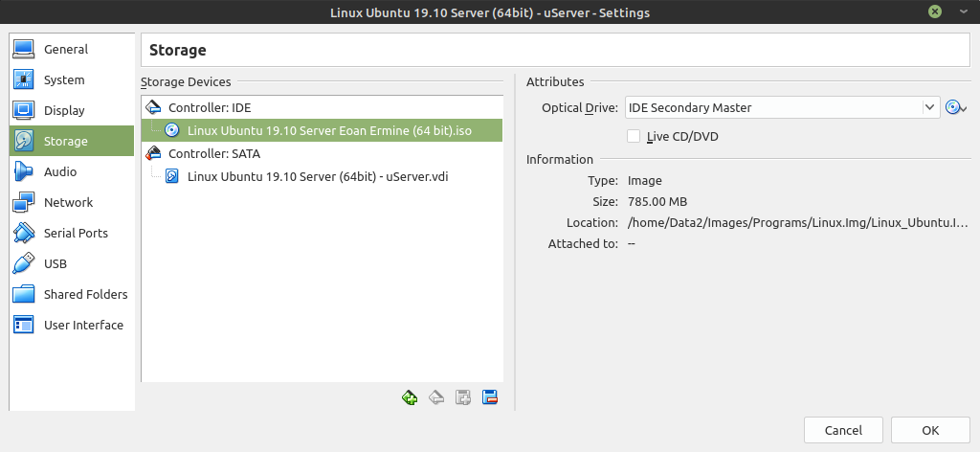Select Controller: SATA in storage tree

click(322, 153)
